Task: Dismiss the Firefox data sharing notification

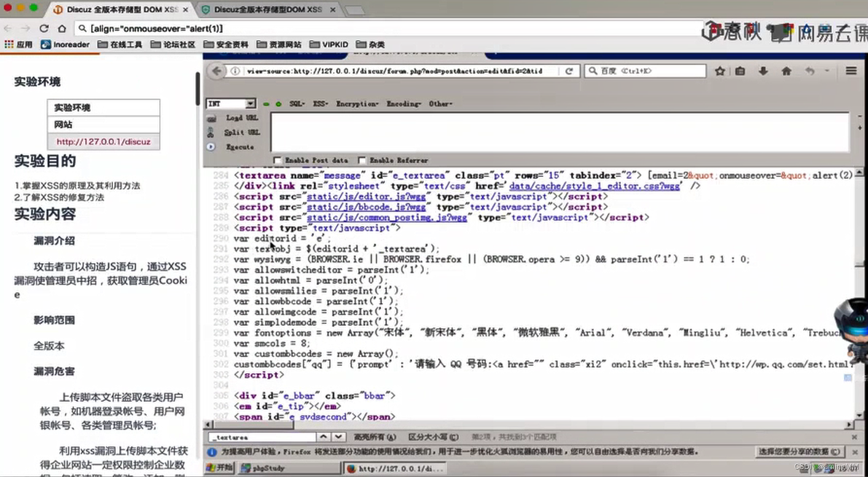Action: tap(854, 452)
